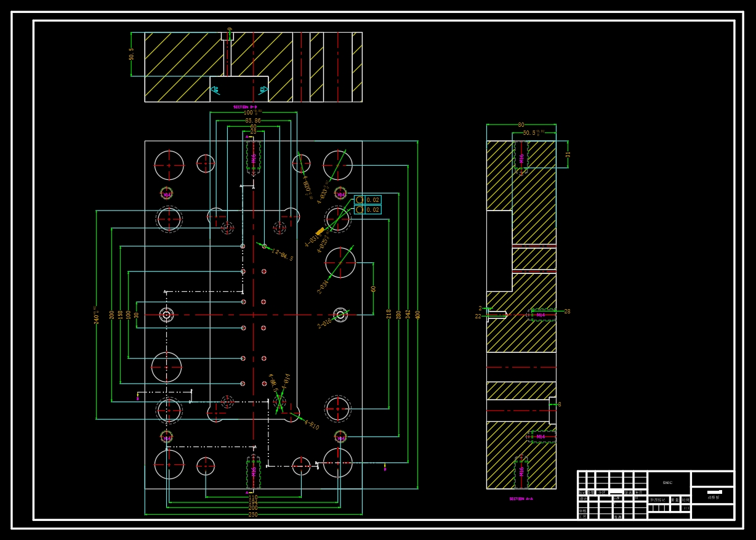Pick the 342 vertical dimension text

coord(408,314)
